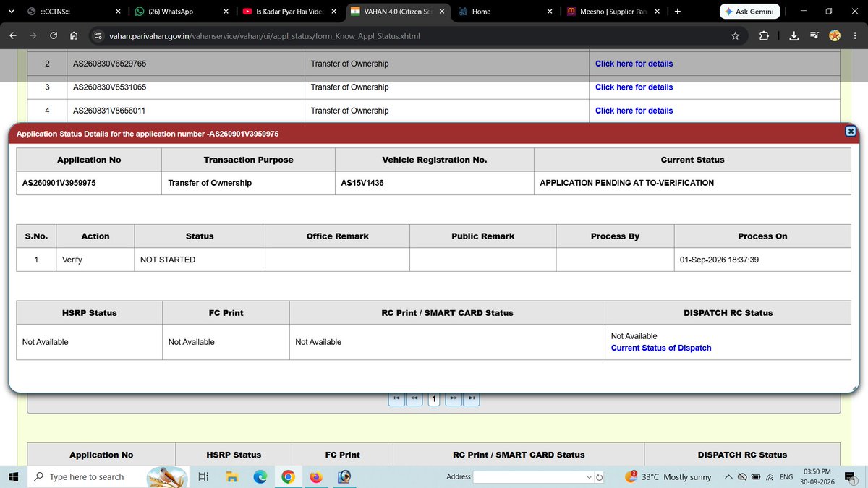The width and height of the screenshot is (868, 488).
Task: Open the battery tray icon
Action: pyautogui.click(x=755, y=476)
